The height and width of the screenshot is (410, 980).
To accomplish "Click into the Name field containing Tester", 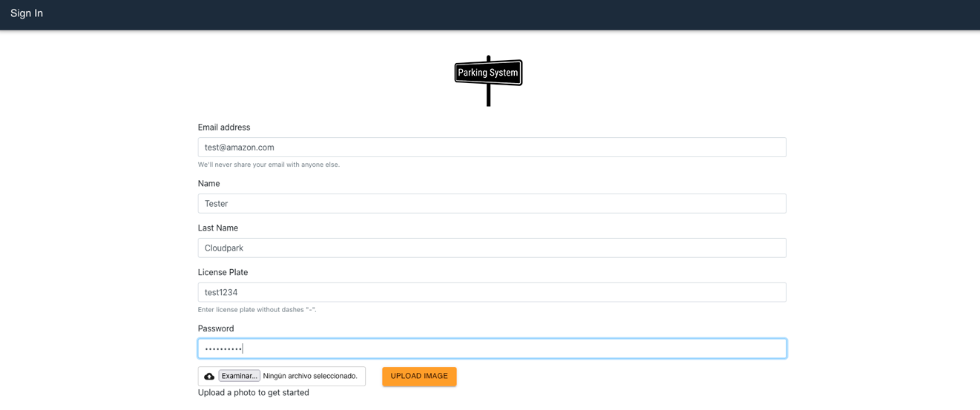I will click(x=491, y=204).
